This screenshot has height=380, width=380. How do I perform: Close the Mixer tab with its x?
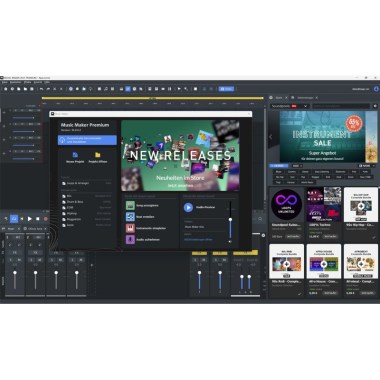coord(19,229)
